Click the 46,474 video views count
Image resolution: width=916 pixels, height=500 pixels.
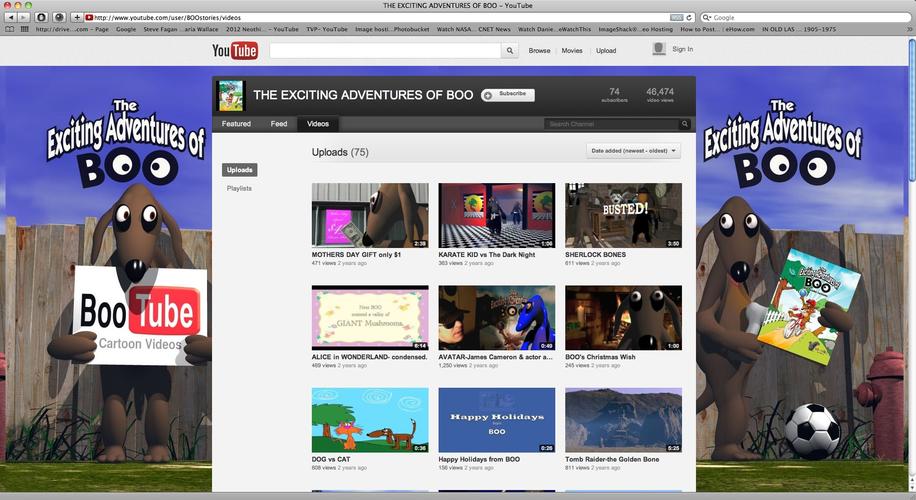pos(660,95)
